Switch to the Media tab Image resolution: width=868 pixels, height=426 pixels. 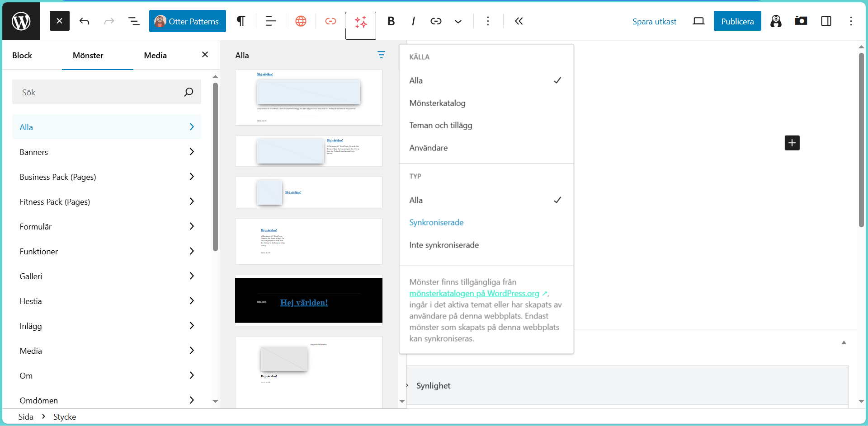coord(155,56)
